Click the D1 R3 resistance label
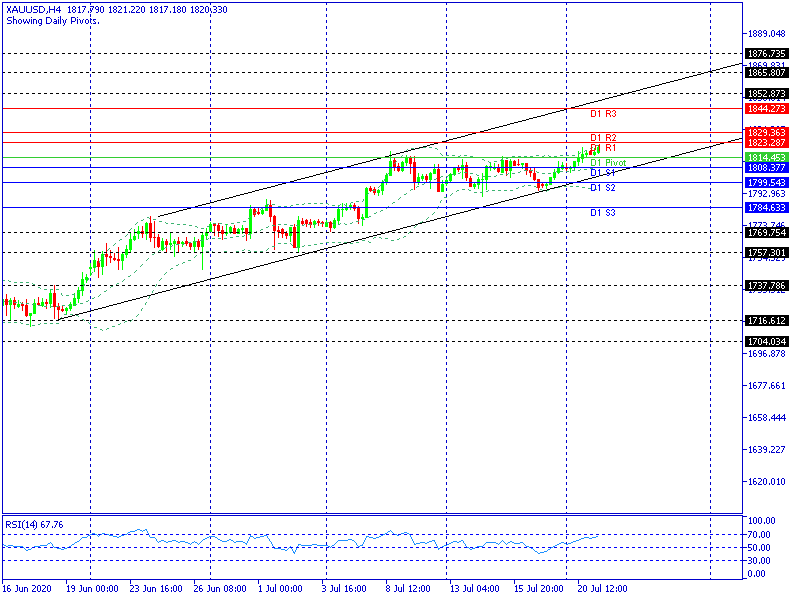This screenshot has width=800, height=600. 603,114
